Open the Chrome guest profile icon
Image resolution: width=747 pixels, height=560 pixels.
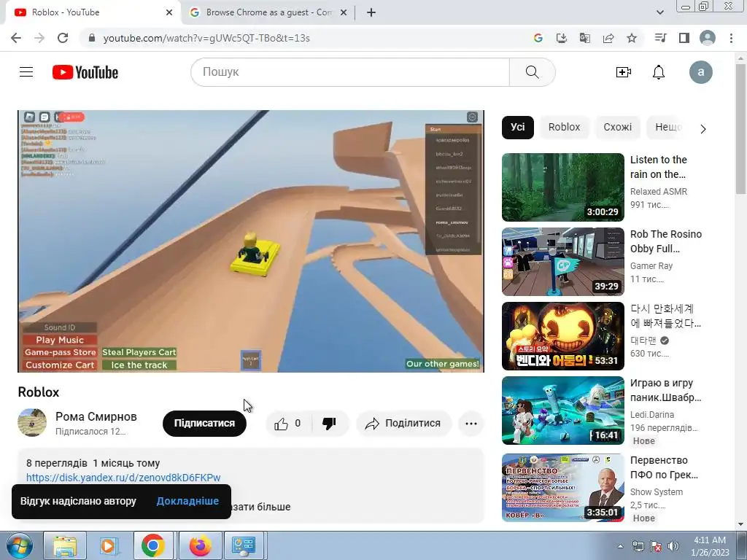click(x=708, y=38)
